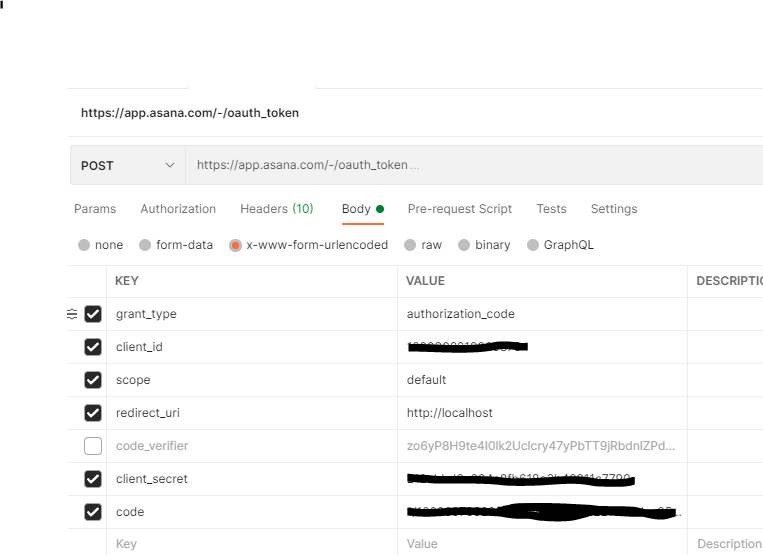Click the client_id key cell

pyautogui.click(x=252, y=347)
